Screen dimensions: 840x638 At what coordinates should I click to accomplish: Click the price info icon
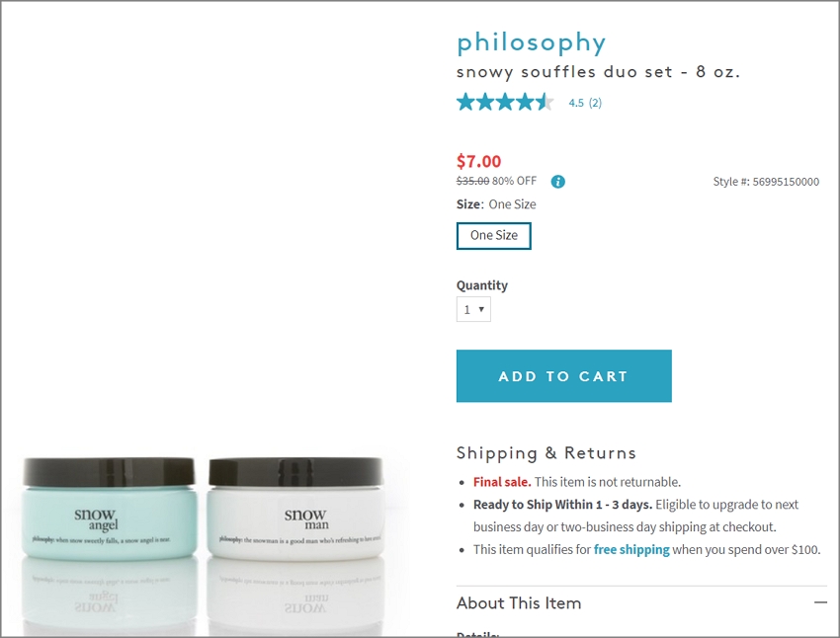(x=557, y=182)
